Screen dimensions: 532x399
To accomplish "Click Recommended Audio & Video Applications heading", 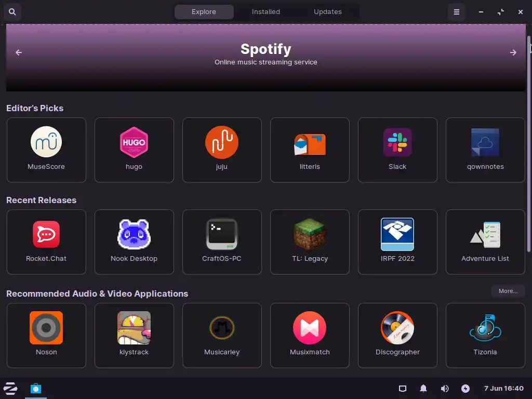I will 97,294.
